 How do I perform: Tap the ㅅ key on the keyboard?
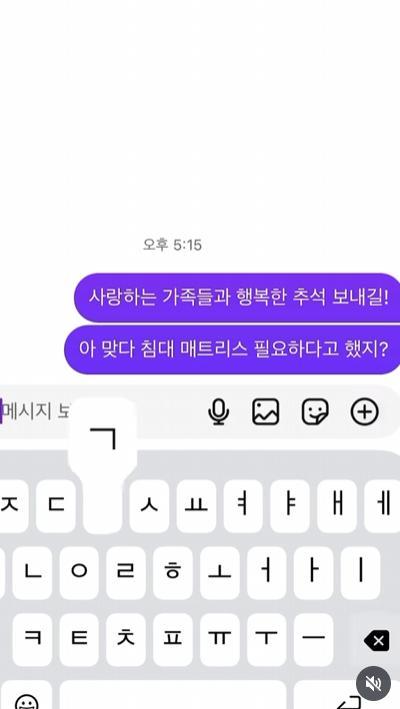pos(149,506)
